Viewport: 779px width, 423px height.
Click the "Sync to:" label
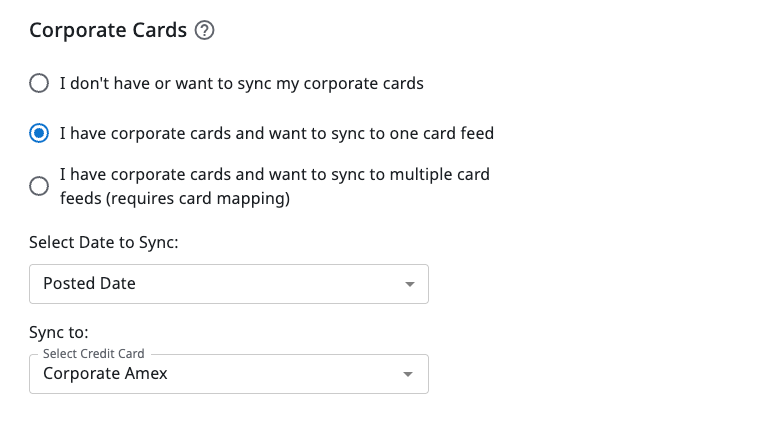[x=59, y=333]
